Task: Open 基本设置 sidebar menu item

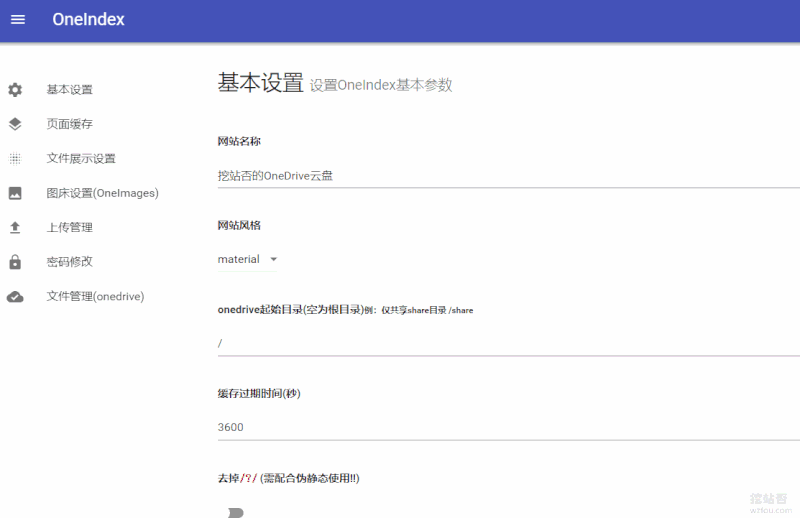Action: click(69, 90)
